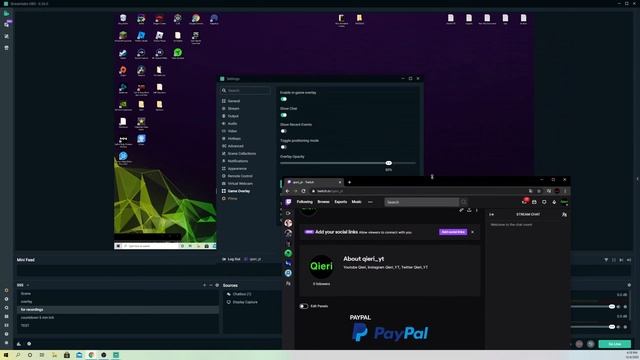The height and width of the screenshot is (360, 640).
Task: Open Windows Start menu
Action: (x=6, y=355)
